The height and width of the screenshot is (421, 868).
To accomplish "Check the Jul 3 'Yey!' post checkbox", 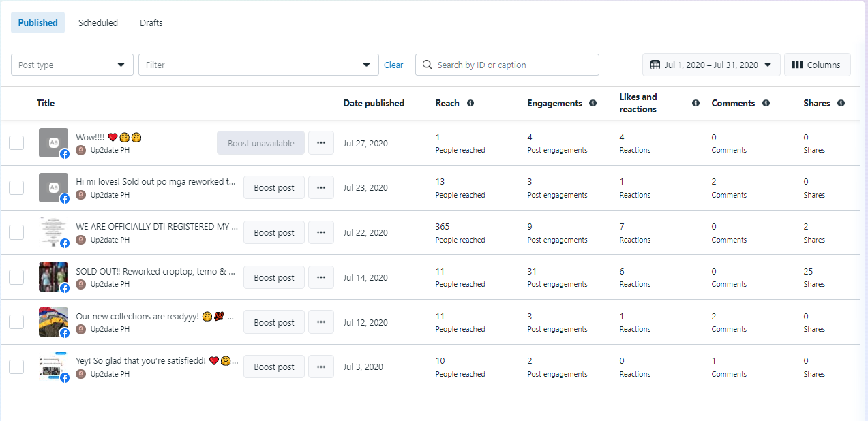I will tap(16, 367).
